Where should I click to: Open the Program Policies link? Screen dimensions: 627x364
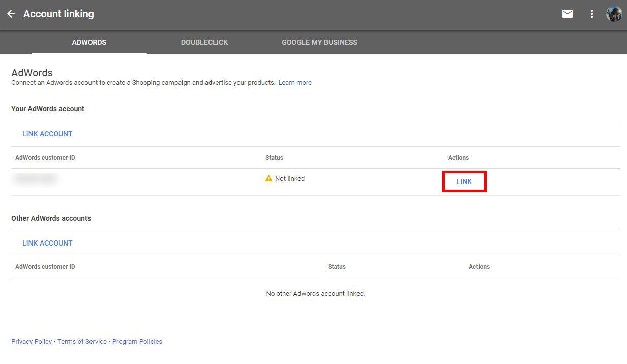137,342
